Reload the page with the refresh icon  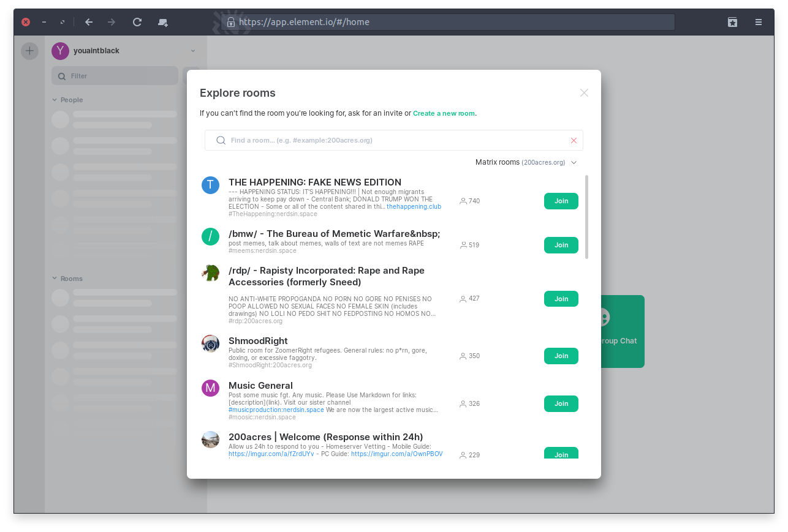[x=137, y=22]
